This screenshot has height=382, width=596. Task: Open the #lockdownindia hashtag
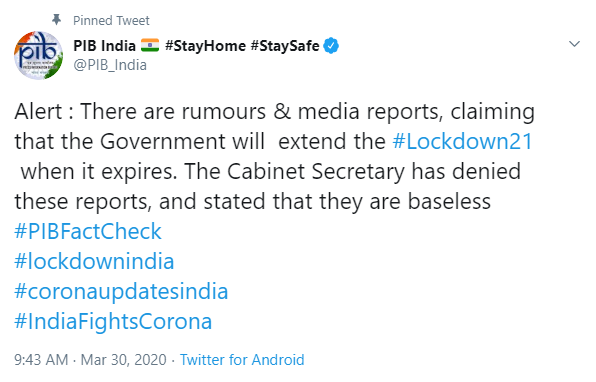tap(94, 262)
